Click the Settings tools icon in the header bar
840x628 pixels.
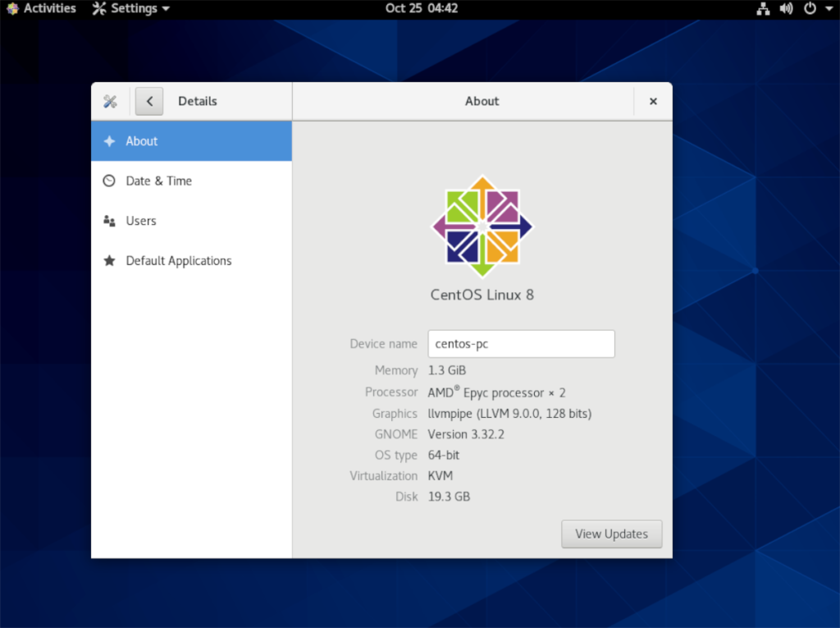110,101
